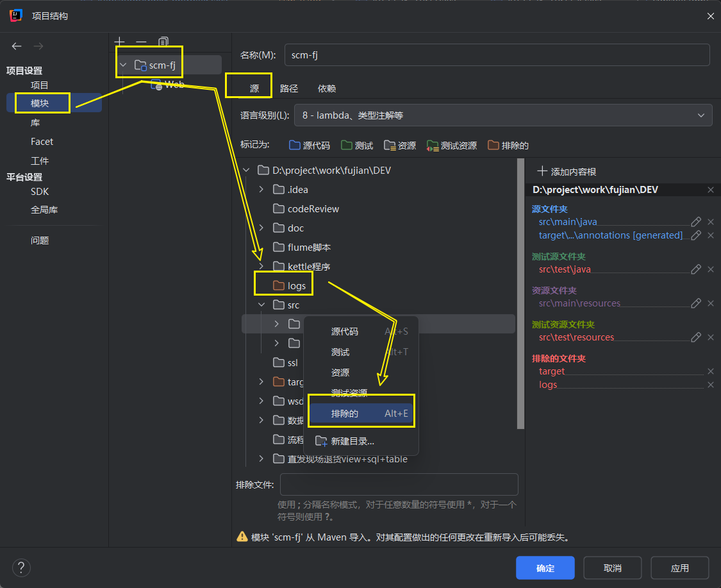Remove content root D:\project\work\fujian\DEV
Screen dimensions: 721x588
click(x=710, y=190)
